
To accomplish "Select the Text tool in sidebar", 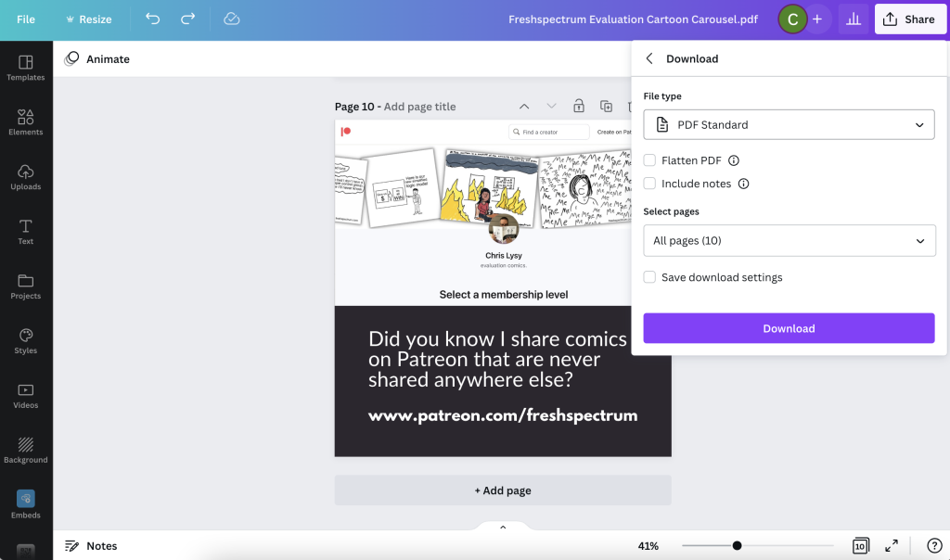I will tap(25, 232).
